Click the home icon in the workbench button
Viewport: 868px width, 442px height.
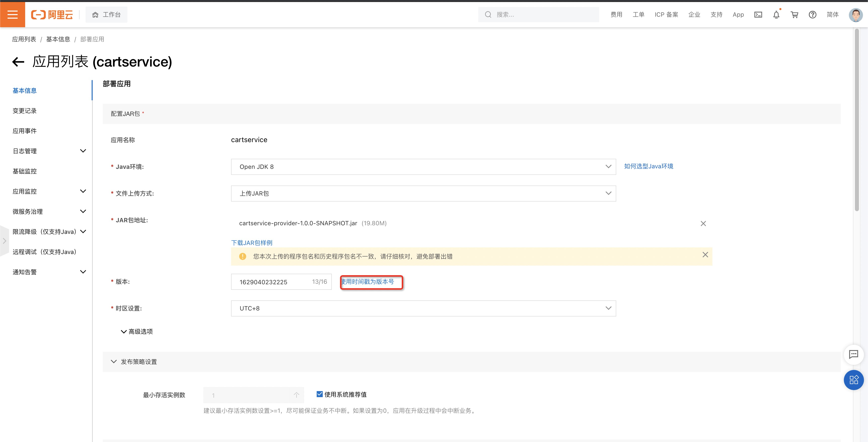[x=95, y=15]
